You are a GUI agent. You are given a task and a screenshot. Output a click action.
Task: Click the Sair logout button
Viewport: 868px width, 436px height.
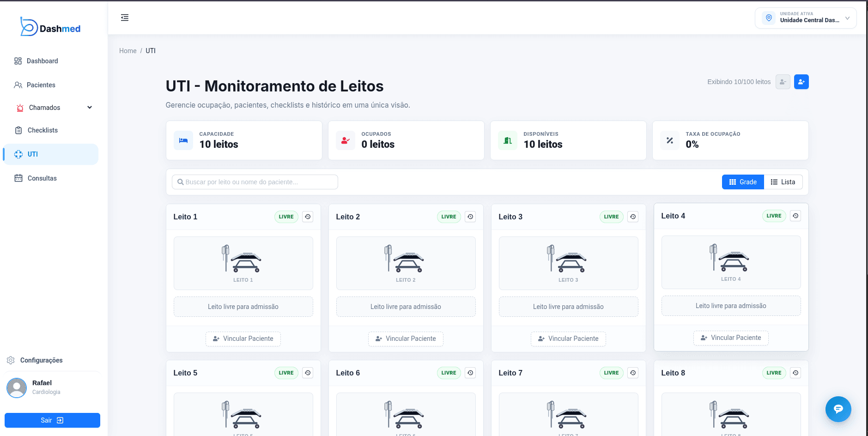52,420
